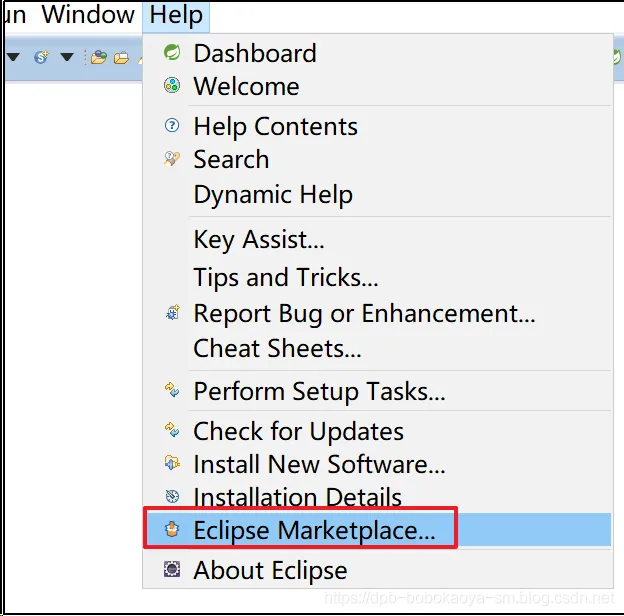The width and height of the screenshot is (624, 616).
Task: Click the Perform Setup Tasks icon
Action: click(x=172, y=391)
